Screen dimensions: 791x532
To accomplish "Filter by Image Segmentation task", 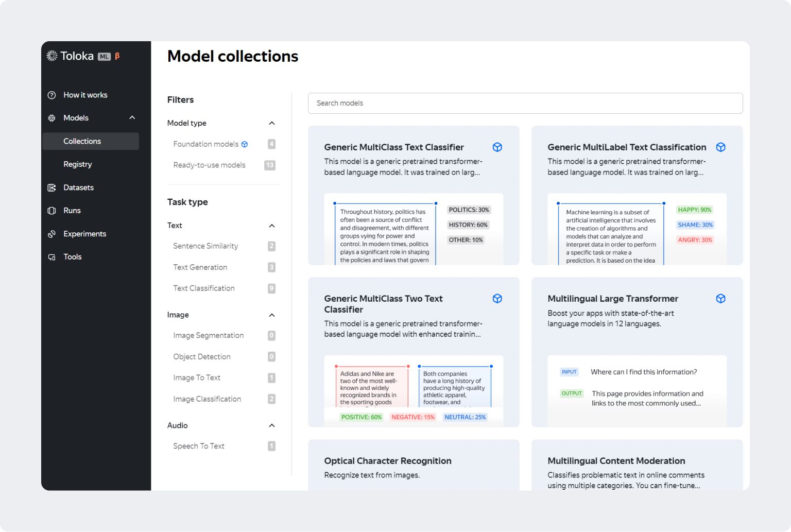I will coord(209,336).
